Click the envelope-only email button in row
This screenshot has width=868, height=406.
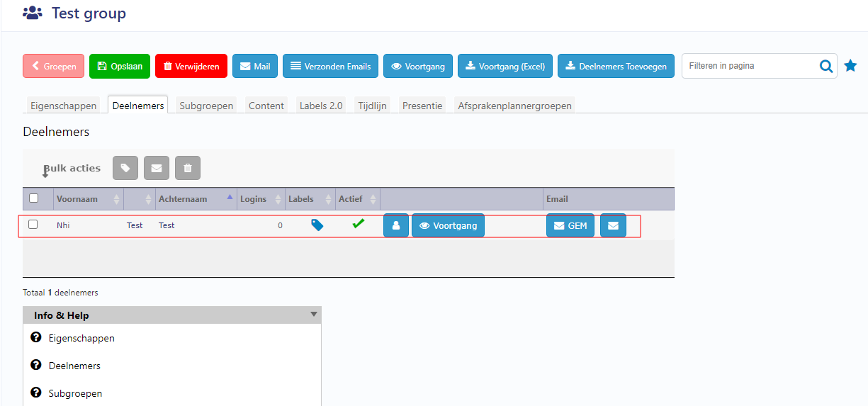pos(613,226)
